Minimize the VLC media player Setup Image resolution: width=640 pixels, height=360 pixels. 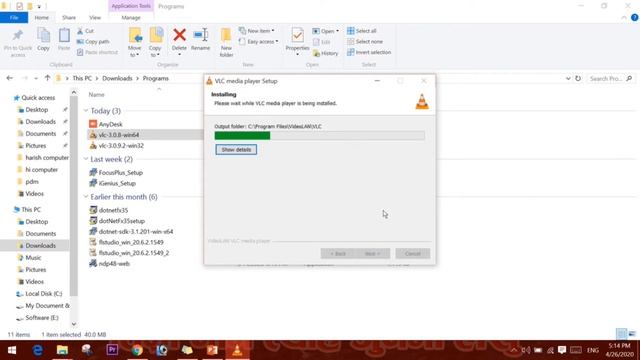point(377,81)
